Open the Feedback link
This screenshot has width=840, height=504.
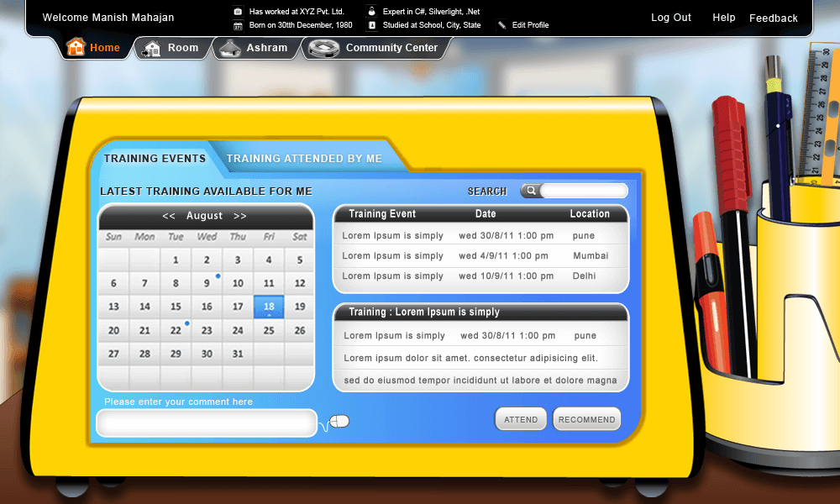click(x=773, y=18)
